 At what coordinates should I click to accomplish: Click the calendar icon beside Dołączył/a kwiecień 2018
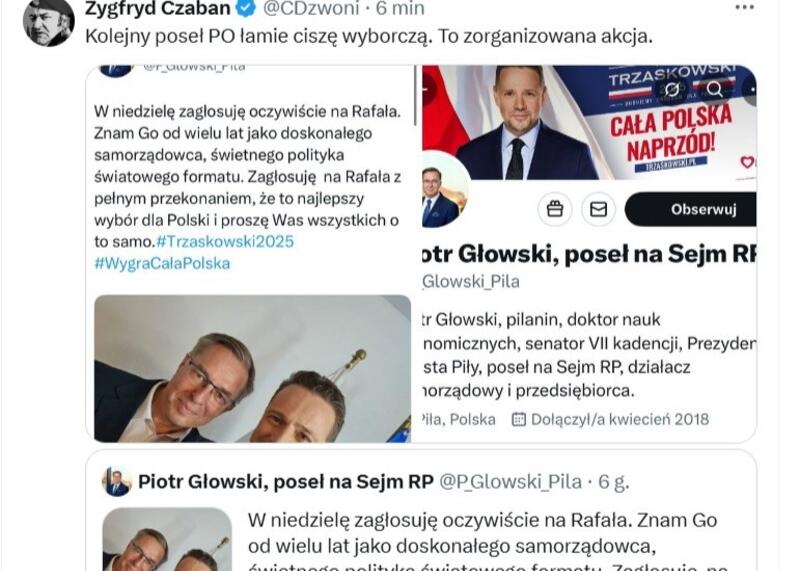click(x=518, y=419)
